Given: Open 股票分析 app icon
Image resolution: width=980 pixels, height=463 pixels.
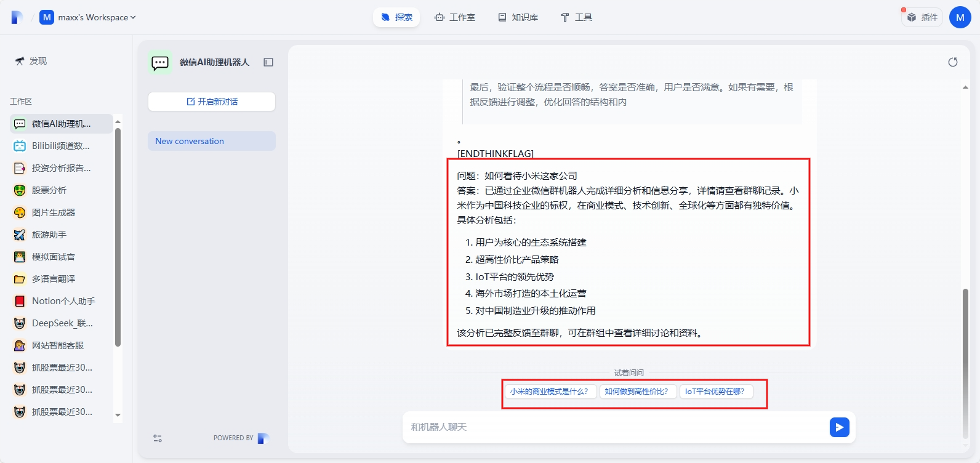Looking at the screenshot, I should pyautogui.click(x=20, y=190).
